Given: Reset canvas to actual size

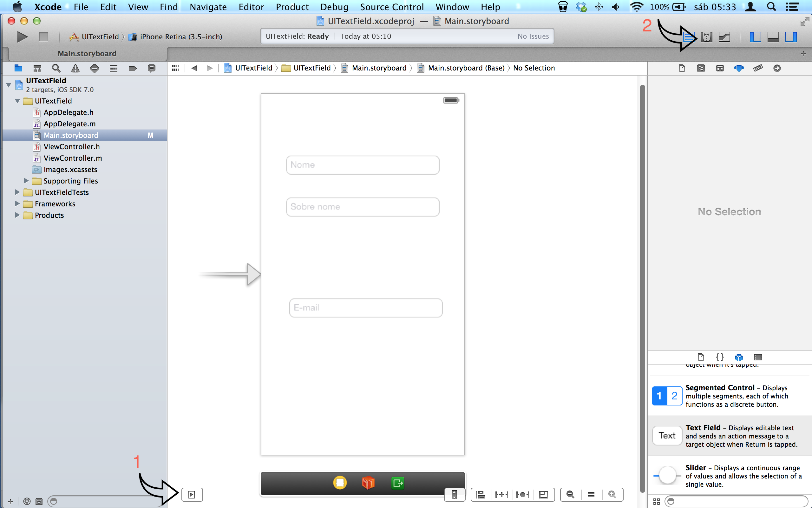Looking at the screenshot, I should 591,495.
